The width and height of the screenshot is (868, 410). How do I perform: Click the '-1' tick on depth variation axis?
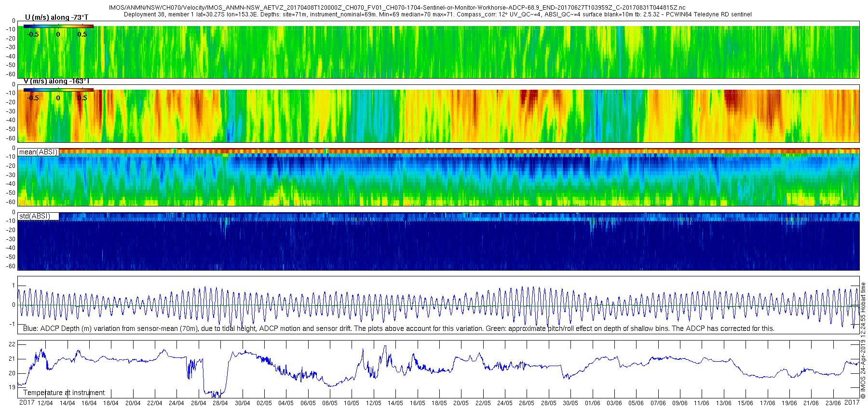[13, 324]
